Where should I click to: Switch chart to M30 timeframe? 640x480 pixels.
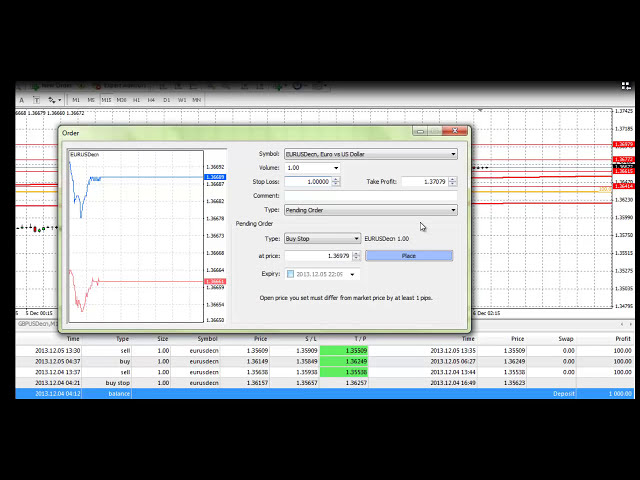tap(121, 100)
